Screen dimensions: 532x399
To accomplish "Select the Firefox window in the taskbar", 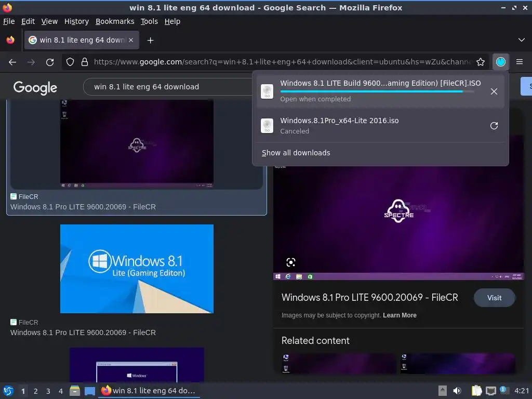I will pos(149,391).
